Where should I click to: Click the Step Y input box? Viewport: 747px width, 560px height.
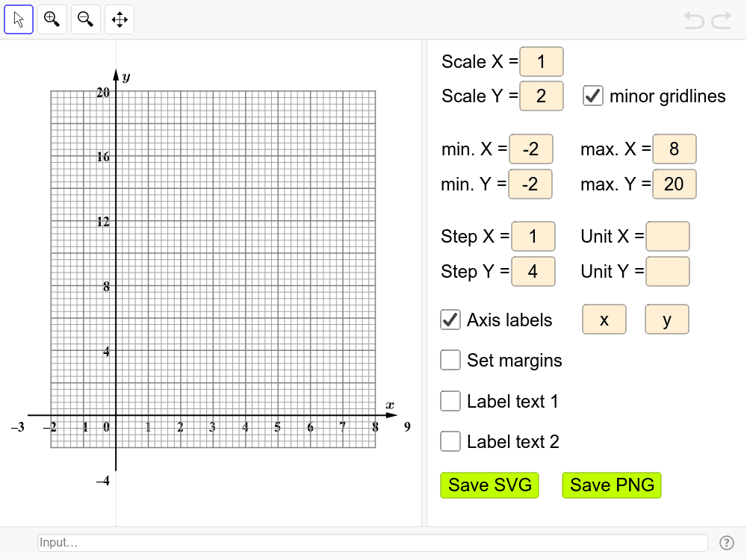[533, 271]
